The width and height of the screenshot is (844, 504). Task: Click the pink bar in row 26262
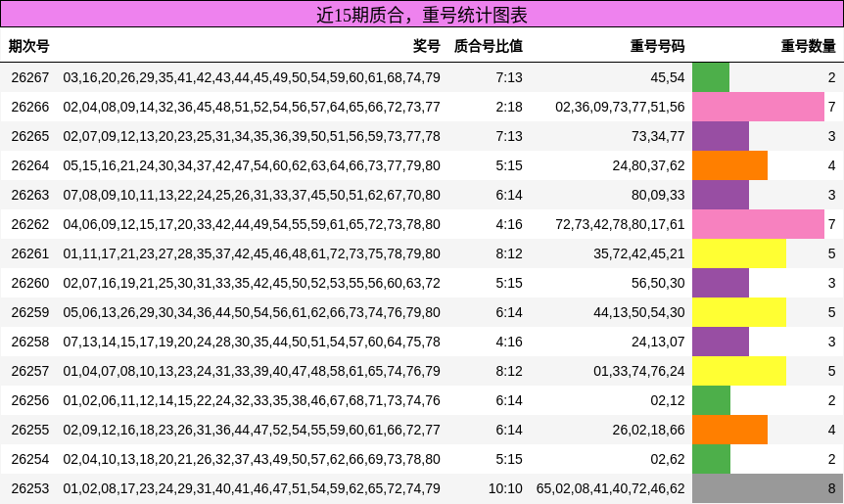tap(759, 224)
